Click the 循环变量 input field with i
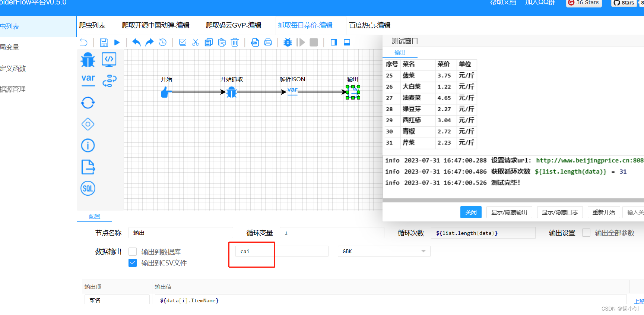This screenshot has width=644, height=315. point(332,233)
